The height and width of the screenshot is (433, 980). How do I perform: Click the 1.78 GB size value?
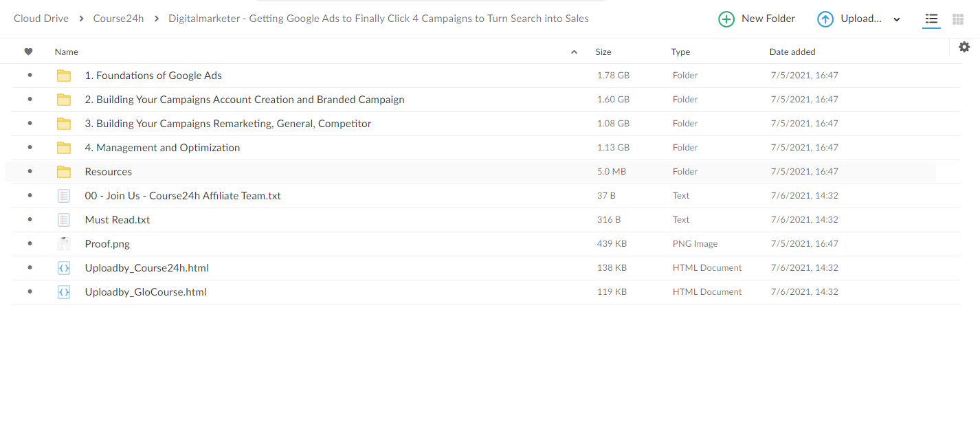pyautogui.click(x=613, y=76)
